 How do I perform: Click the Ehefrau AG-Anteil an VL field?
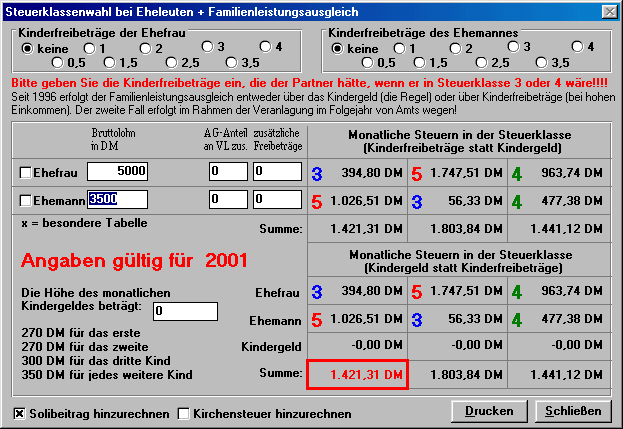tap(227, 172)
